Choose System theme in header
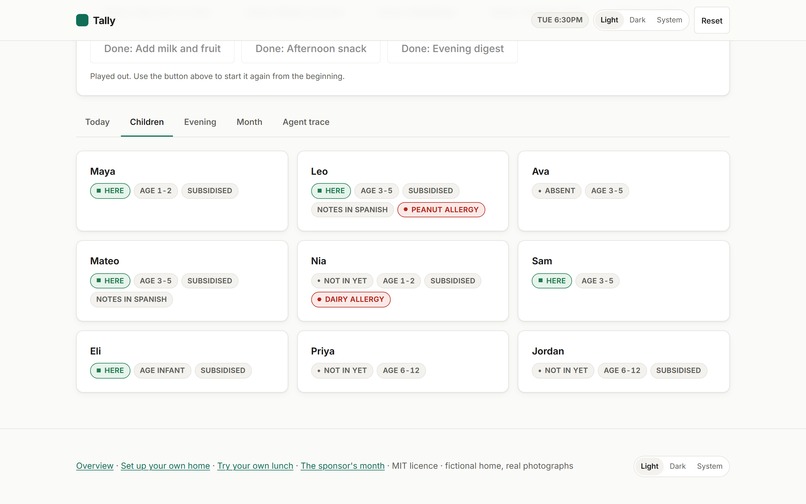The width and height of the screenshot is (806, 504). pyautogui.click(x=669, y=20)
